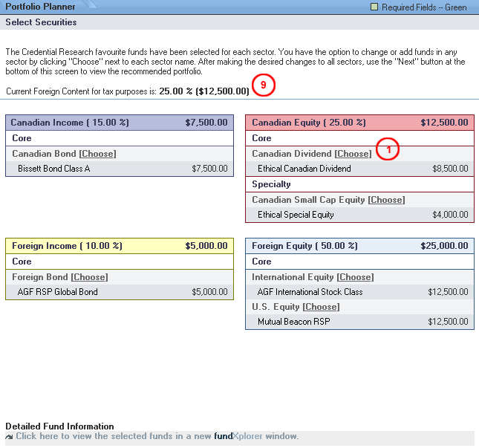The width and height of the screenshot is (479, 448).
Task: Open Choose link for U.S. Equity
Action: (x=321, y=307)
